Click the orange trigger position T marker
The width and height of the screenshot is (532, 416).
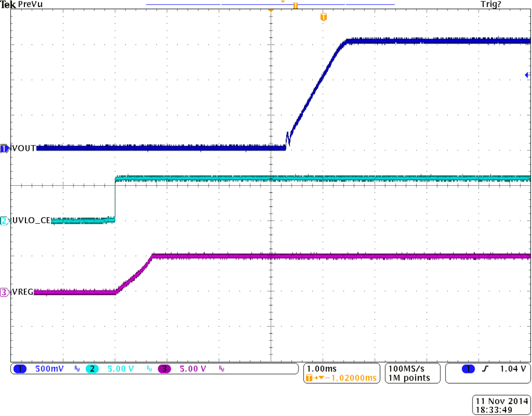(323, 17)
